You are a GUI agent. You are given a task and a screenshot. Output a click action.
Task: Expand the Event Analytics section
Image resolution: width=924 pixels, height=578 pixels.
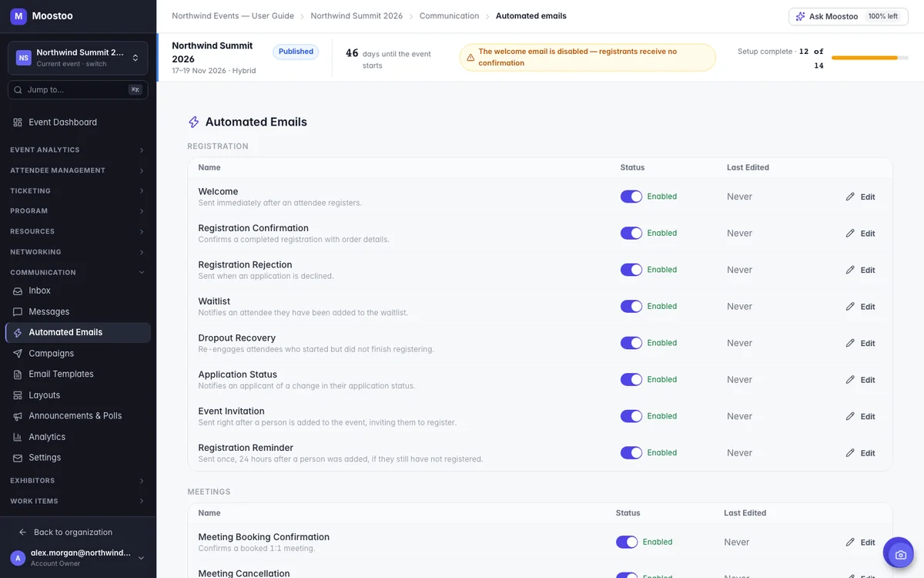pyautogui.click(x=78, y=150)
